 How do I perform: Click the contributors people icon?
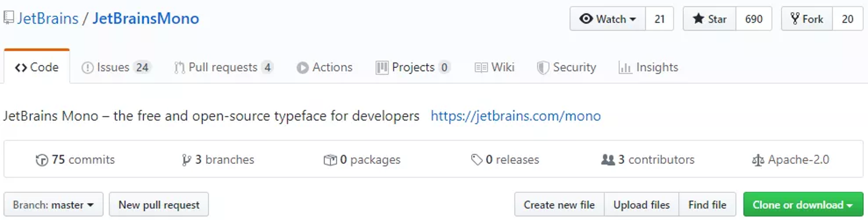(x=608, y=160)
